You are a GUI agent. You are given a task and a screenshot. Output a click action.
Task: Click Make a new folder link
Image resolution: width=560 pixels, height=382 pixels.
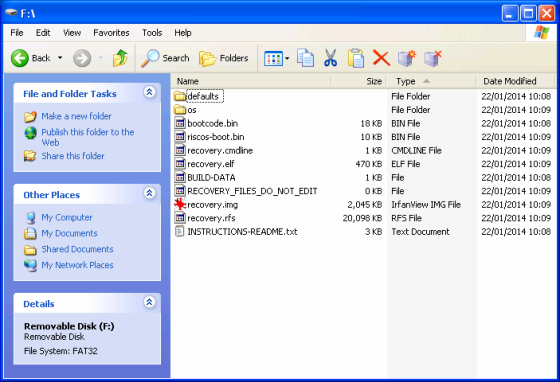pyautogui.click(x=76, y=116)
